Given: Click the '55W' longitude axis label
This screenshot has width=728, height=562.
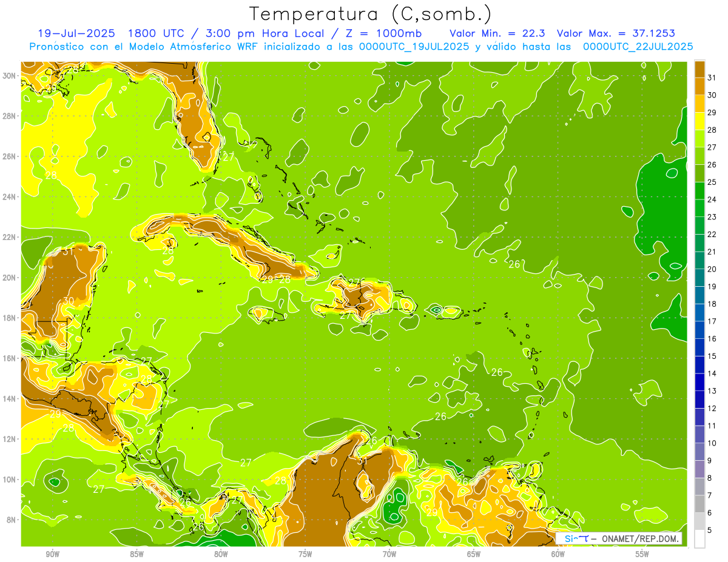Looking at the screenshot, I should [642, 554].
